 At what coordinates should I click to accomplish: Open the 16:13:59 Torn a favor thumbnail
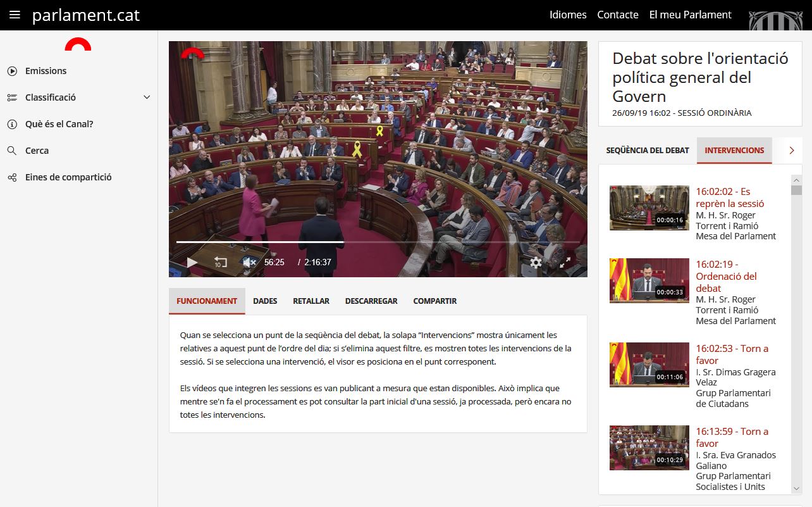coord(649,448)
